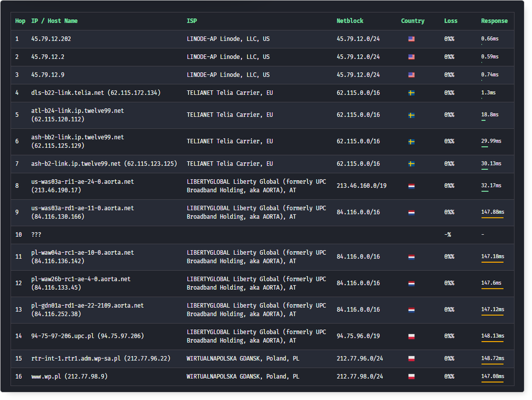Screen dimensions: 532x400
Task: Click the Hop column header
Action: 20,21
